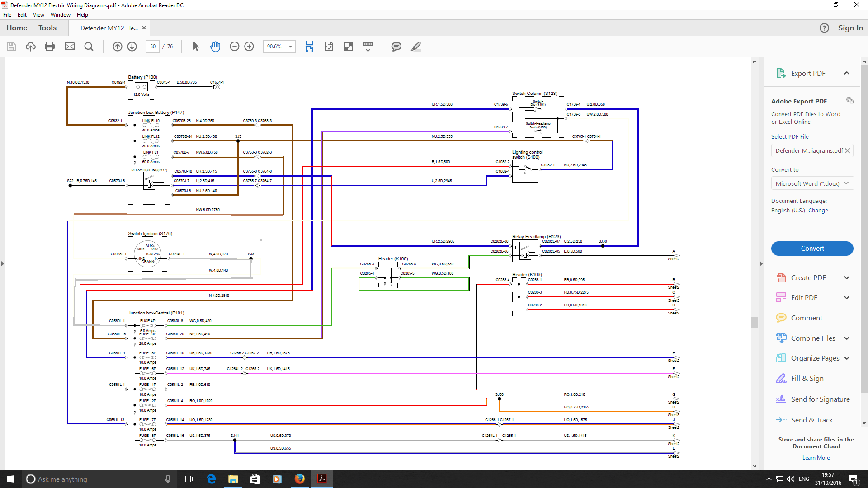Expand the Combine Files chevron
868x488 pixels.
847,338
